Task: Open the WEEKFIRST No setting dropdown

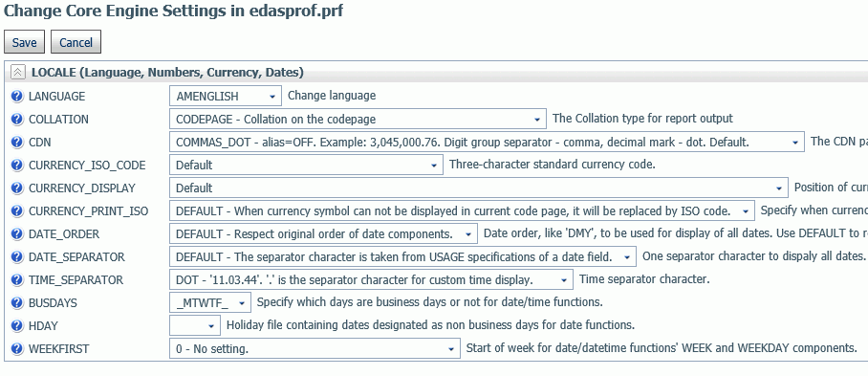Action: click(x=315, y=349)
